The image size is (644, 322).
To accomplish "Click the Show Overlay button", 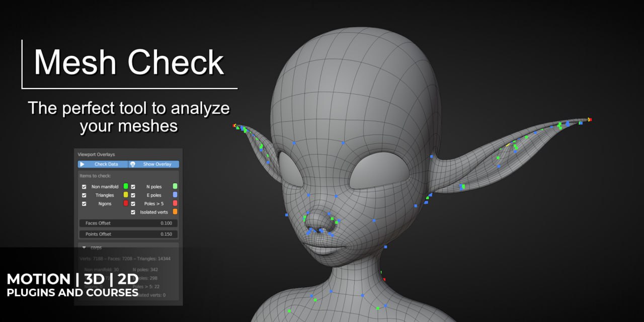I will click(154, 164).
